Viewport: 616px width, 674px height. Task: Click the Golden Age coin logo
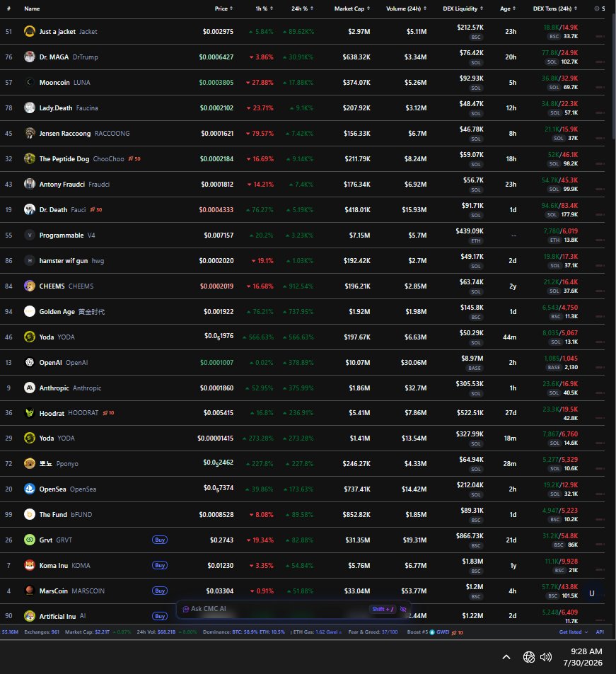(x=30, y=311)
